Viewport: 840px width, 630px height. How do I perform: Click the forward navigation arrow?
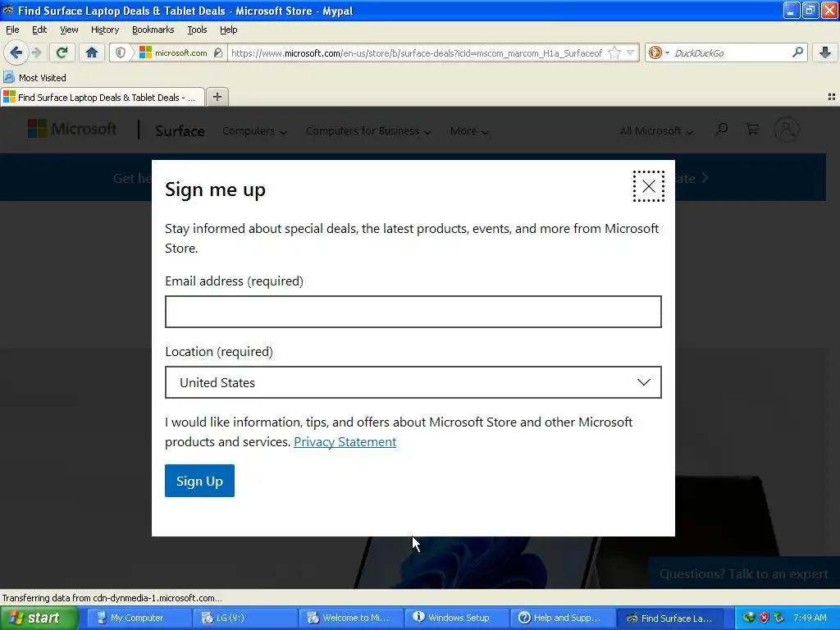point(36,52)
